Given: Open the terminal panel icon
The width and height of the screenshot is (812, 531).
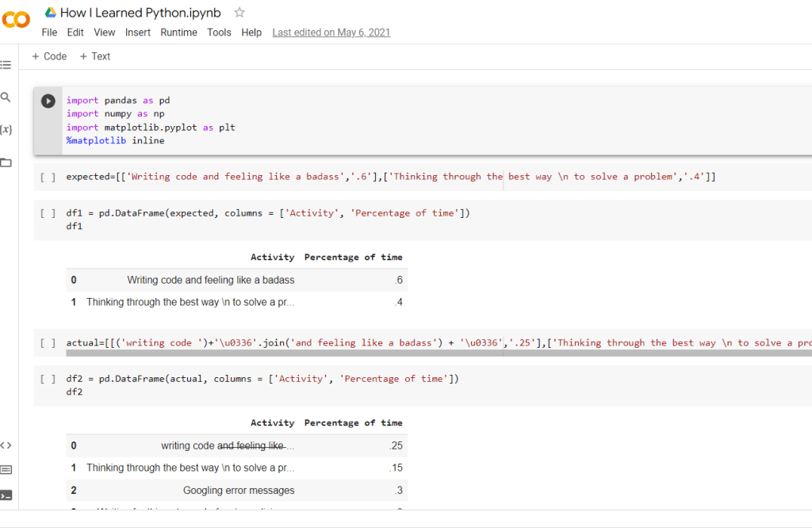Looking at the screenshot, I should [x=6, y=495].
